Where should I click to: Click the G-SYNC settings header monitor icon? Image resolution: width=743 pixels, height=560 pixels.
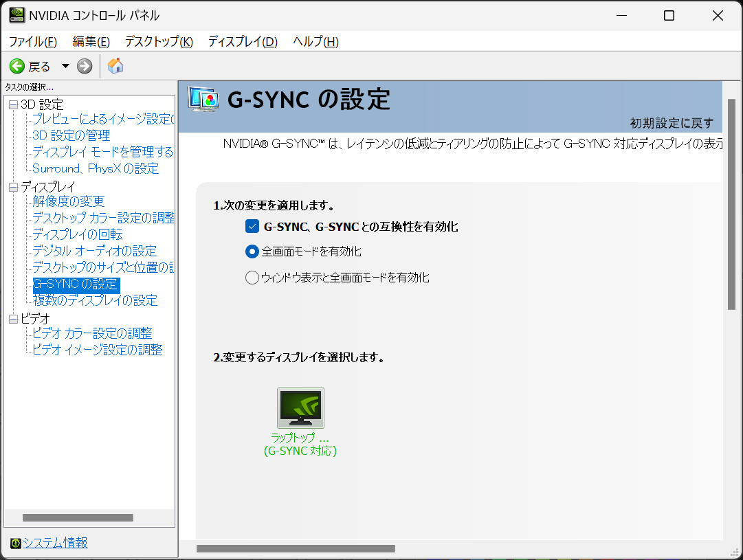(203, 99)
